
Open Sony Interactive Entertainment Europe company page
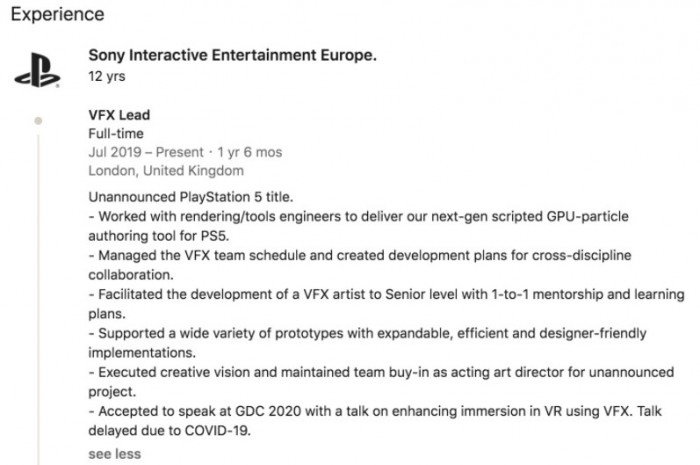[233, 55]
